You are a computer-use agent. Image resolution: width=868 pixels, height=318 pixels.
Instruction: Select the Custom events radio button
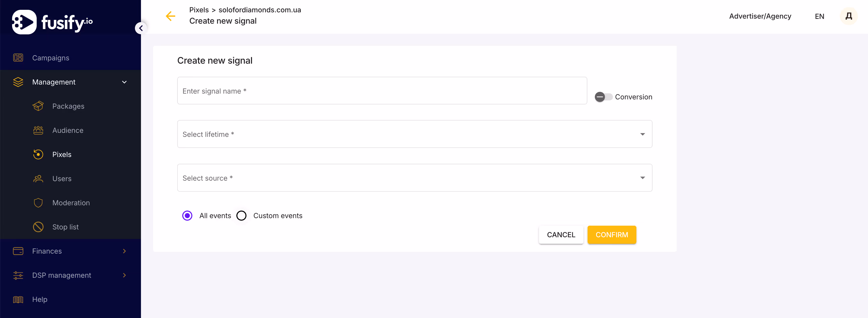[x=241, y=216]
